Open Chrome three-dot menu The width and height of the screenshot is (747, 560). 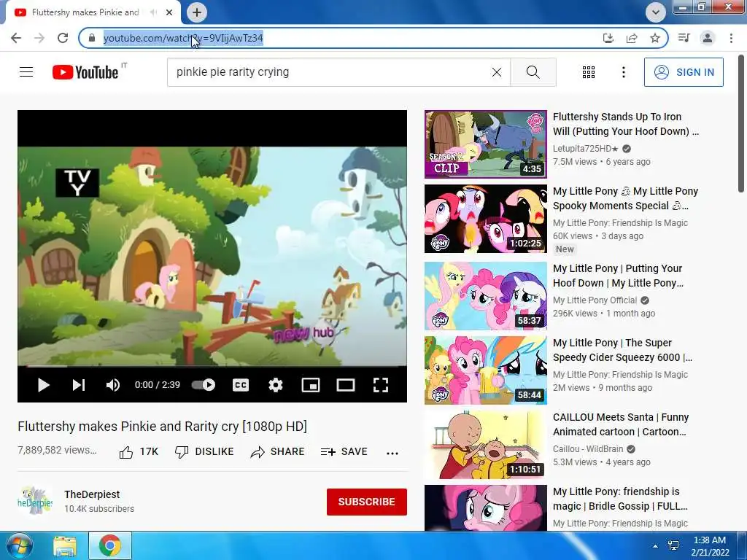pos(731,38)
